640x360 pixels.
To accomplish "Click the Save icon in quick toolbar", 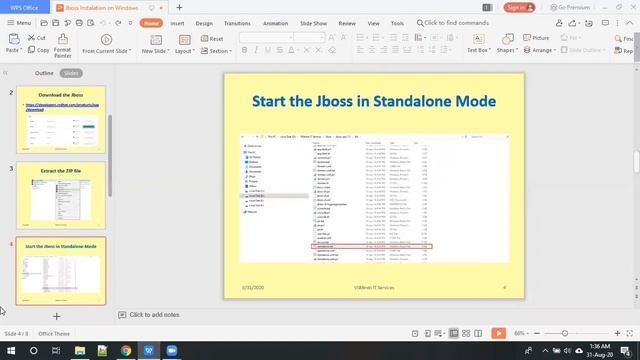I will [56, 23].
